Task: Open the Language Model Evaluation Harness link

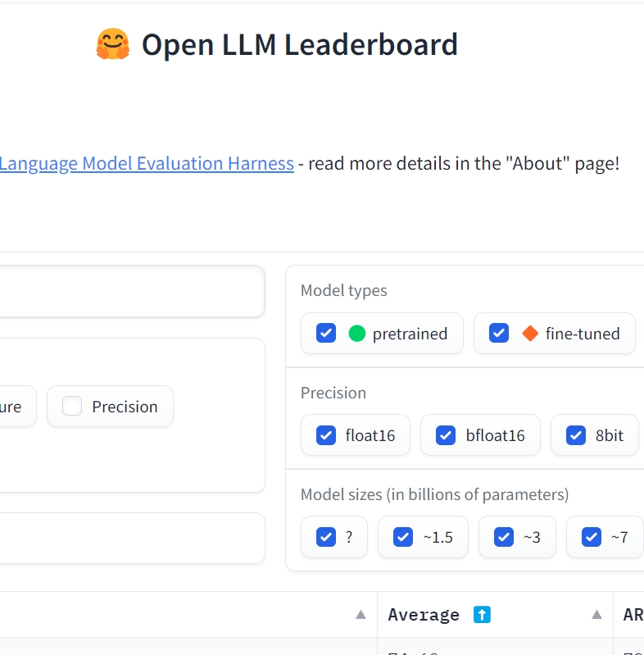Action: point(147,163)
